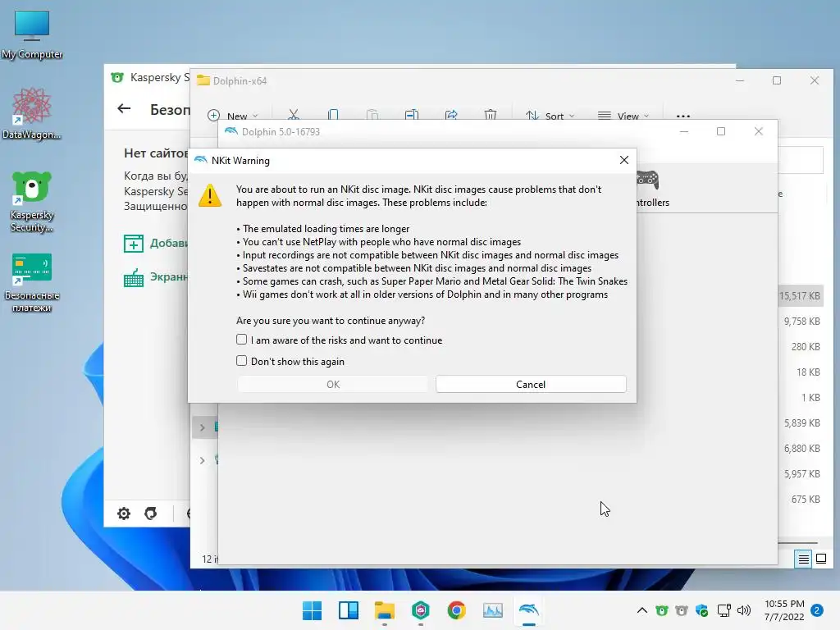Show hidden system tray icons
This screenshot has height=630, width=840.
pos(641,610)
